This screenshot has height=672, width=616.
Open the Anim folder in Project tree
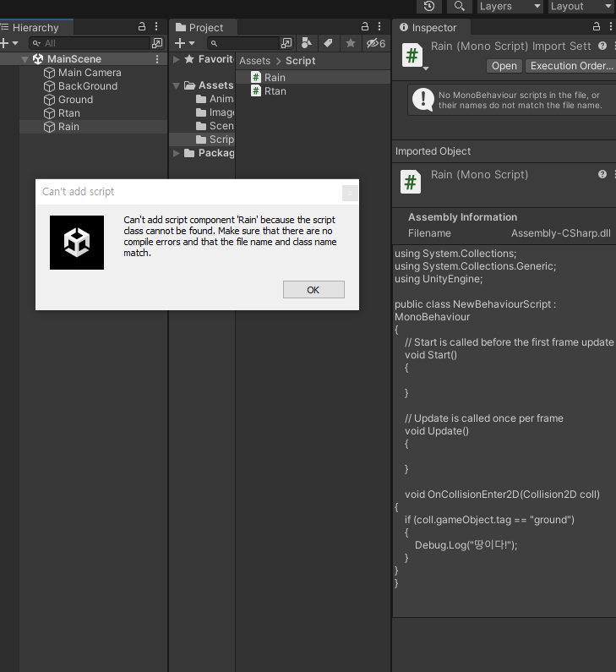[215, 99]
